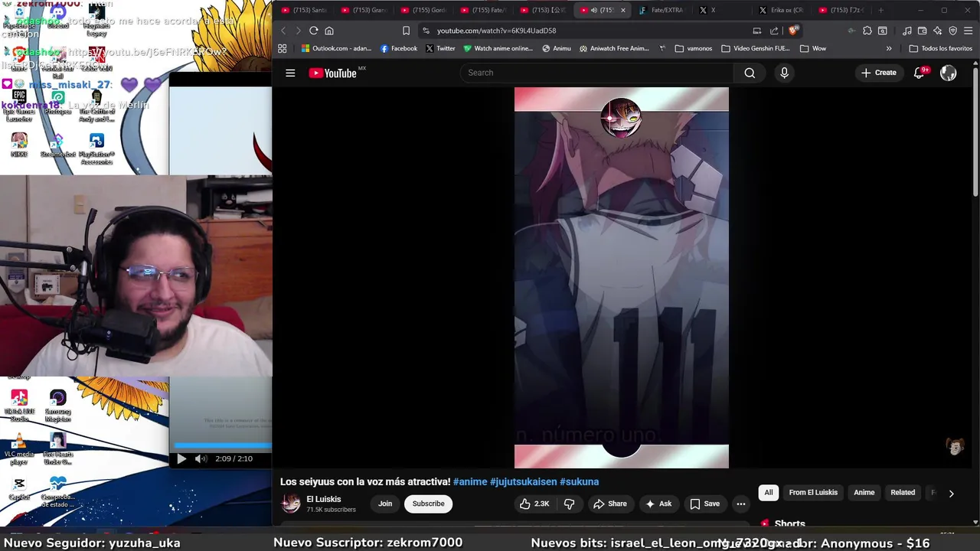Reload the page in Brave
This screenshot has width=980, height=551.
pos(313,31)
